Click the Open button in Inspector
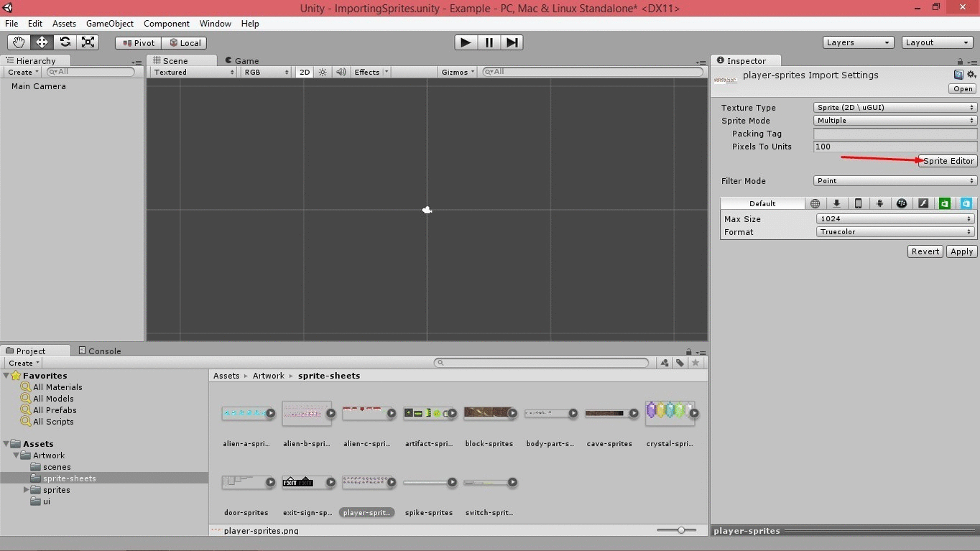The image size is (980, 551). (x=963, y=89)
